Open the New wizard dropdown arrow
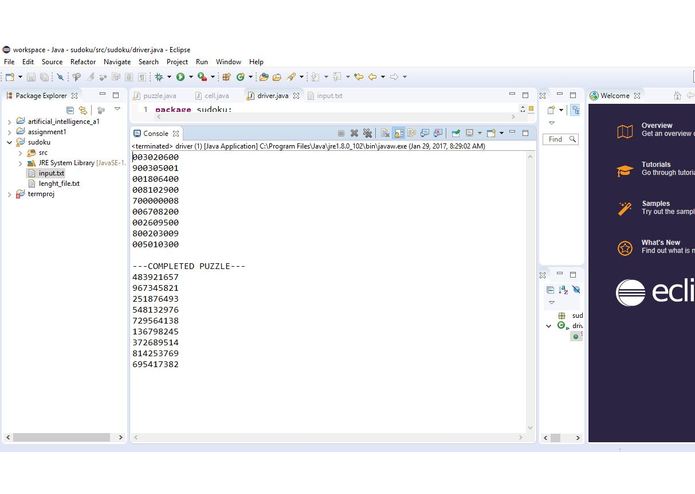This screenshot has height=494, width=695. 20,77
